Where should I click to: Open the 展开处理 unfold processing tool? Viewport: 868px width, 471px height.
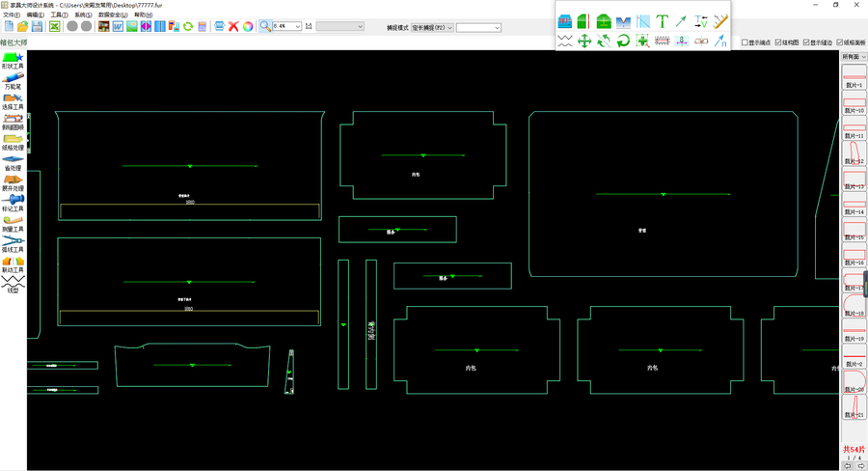coord(13,183)
